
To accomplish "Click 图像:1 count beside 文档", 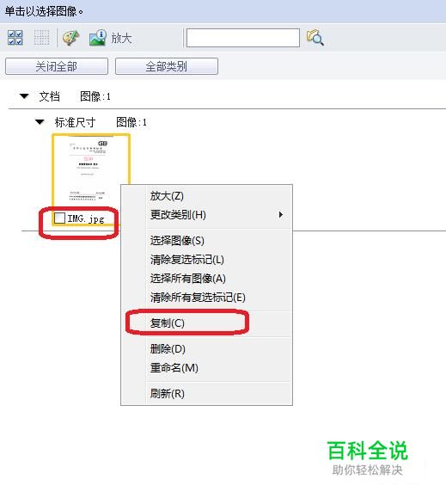I will (x=95, y=96).
